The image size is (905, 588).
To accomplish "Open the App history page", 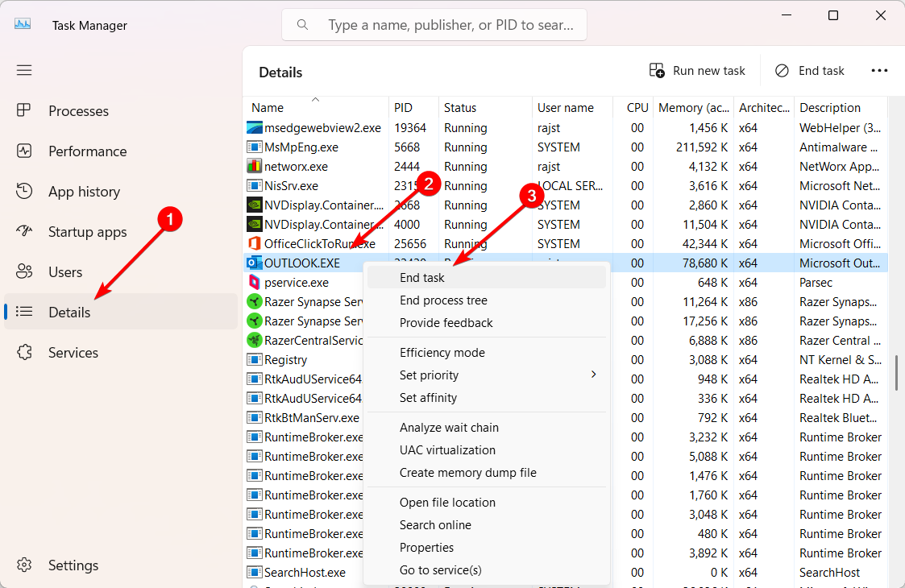I will (121, 192).
